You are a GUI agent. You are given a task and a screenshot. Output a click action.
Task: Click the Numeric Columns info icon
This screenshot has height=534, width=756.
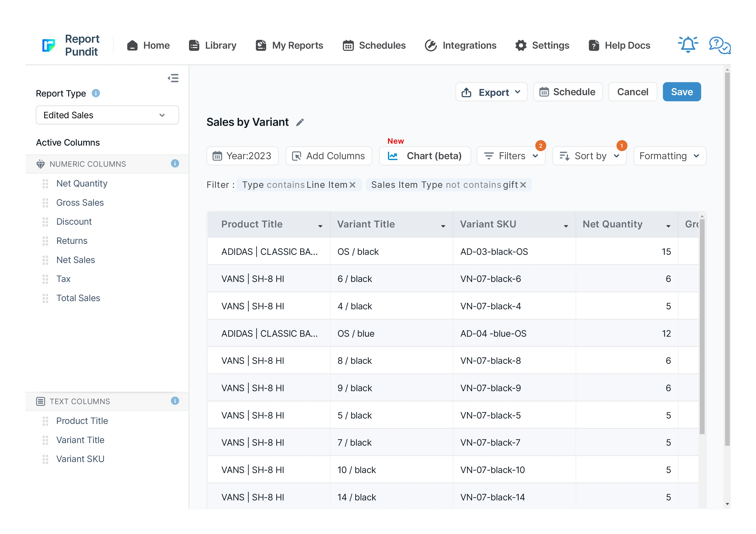175,163
